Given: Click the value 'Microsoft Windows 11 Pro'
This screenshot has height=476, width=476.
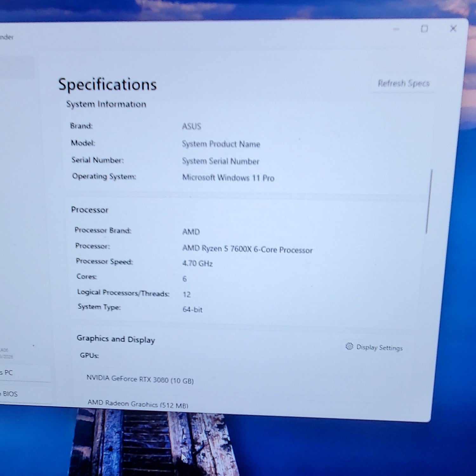Looking at the screenshot, I should 228,178.
